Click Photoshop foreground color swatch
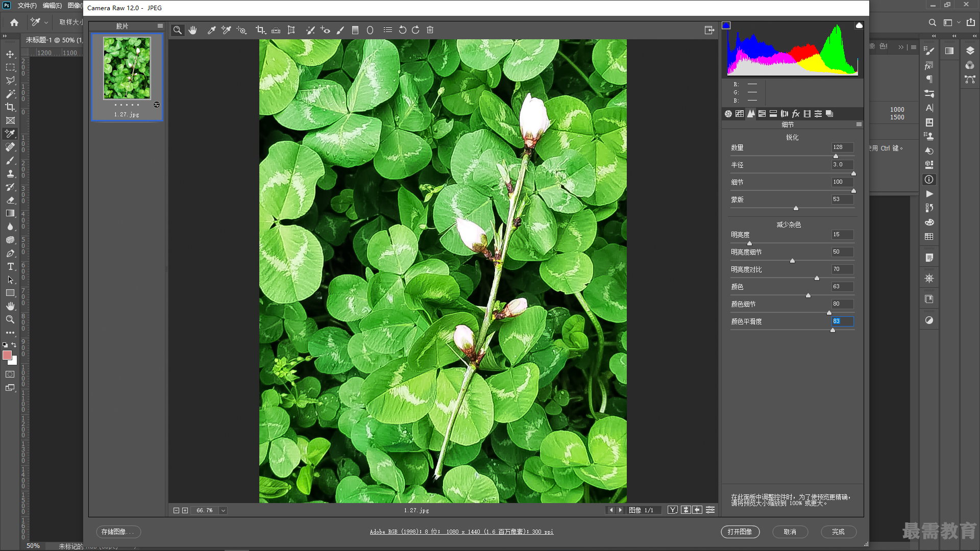 (7, 355)
